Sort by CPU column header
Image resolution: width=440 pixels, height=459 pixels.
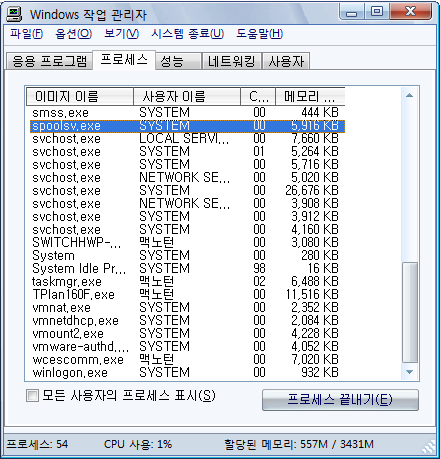click(x=258, y=97)
